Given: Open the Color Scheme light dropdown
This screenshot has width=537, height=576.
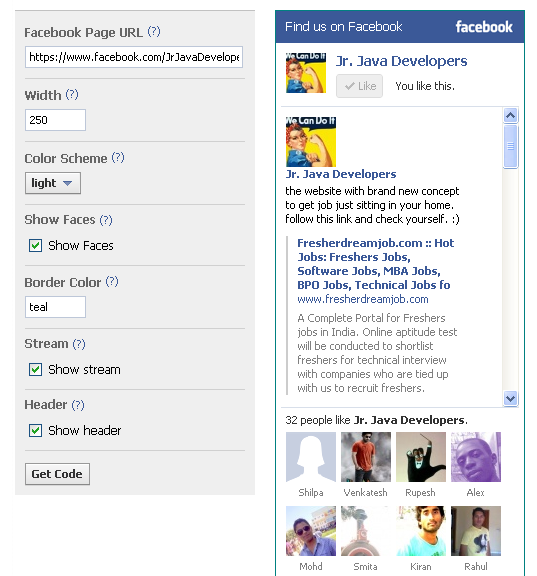Looking at the screenshot, I should pyautogui.click(x=53, y=183).
